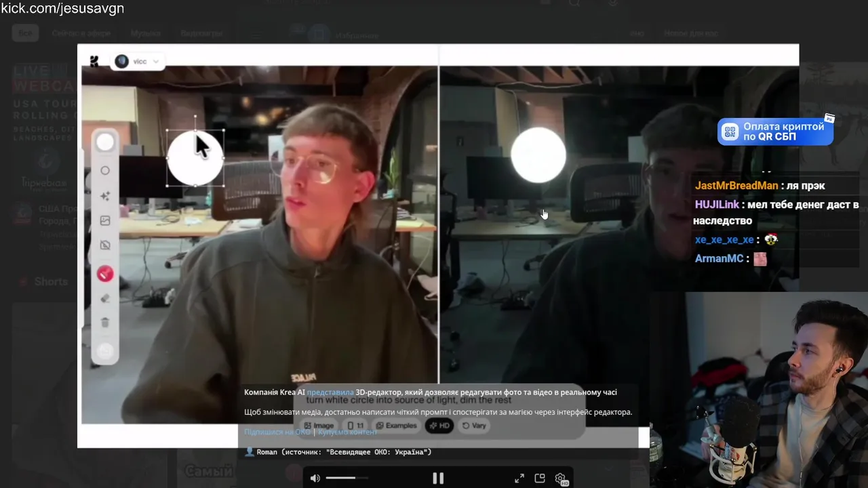Pause the video playback
Image resolution: width=868 pixels, height=488 pixels.
(x=438, y=479)
